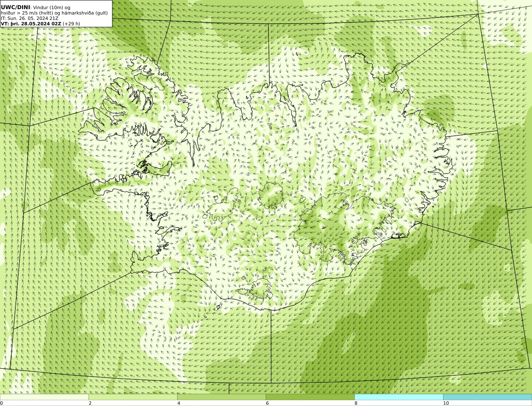Click the legend label '0'

click(x=2, y=403)
